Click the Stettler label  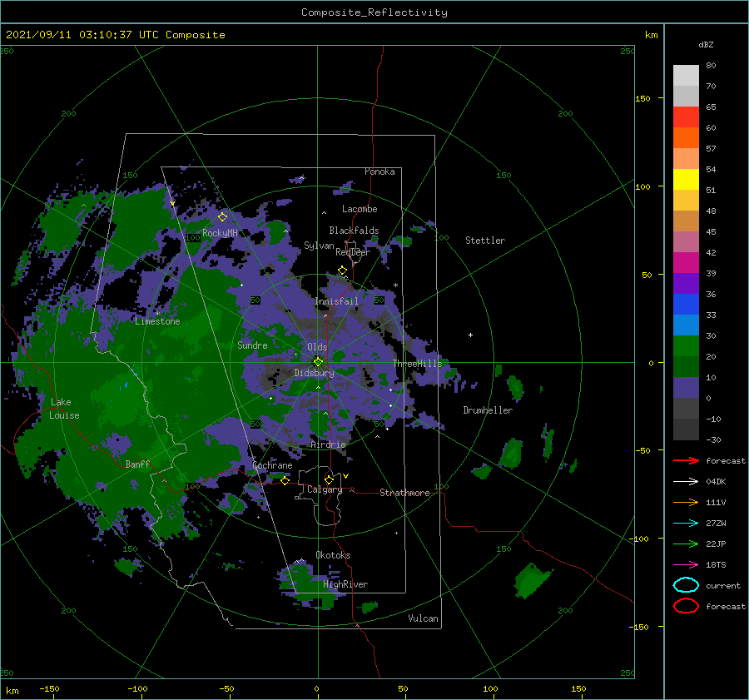(x=485, y=241)
